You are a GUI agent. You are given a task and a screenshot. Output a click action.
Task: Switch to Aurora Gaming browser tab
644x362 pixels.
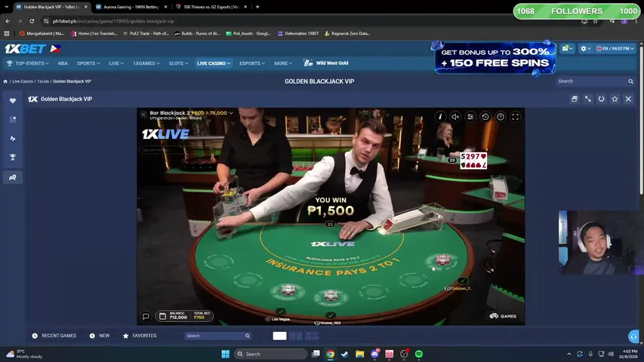pos(131,7)
